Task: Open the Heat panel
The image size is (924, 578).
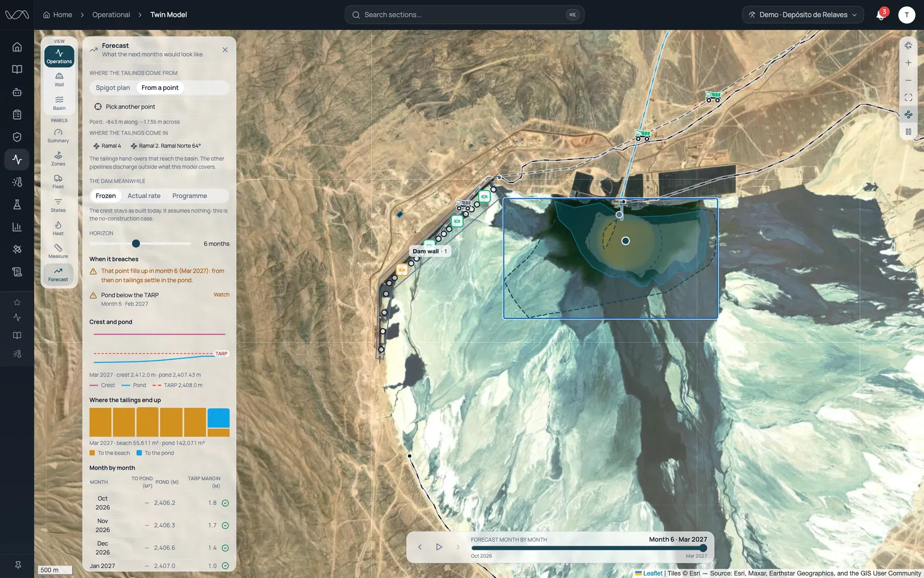Action: point(58,228)
